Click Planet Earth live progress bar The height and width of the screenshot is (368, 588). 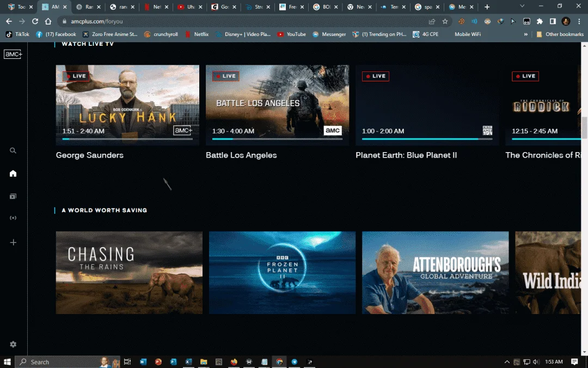coord(427,139)
